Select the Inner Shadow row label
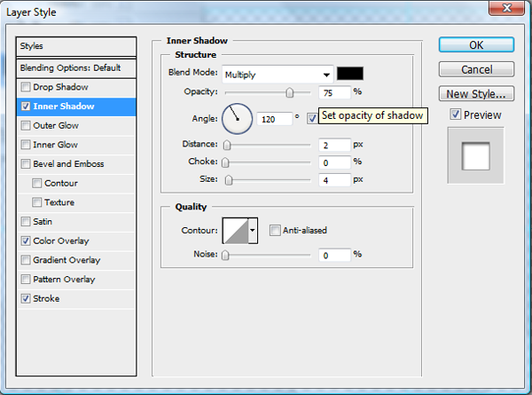The height and width of the screenshot is (395, 532). pos(64,107)
